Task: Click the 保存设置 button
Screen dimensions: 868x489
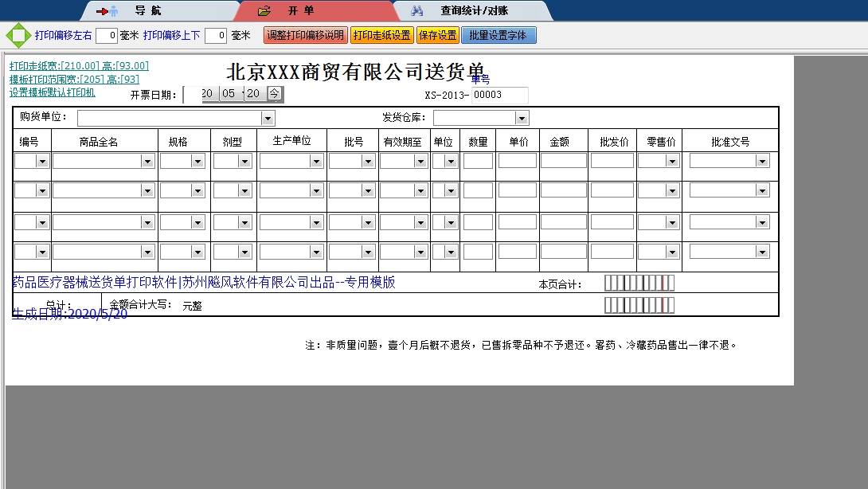Action: click(436, 35)
